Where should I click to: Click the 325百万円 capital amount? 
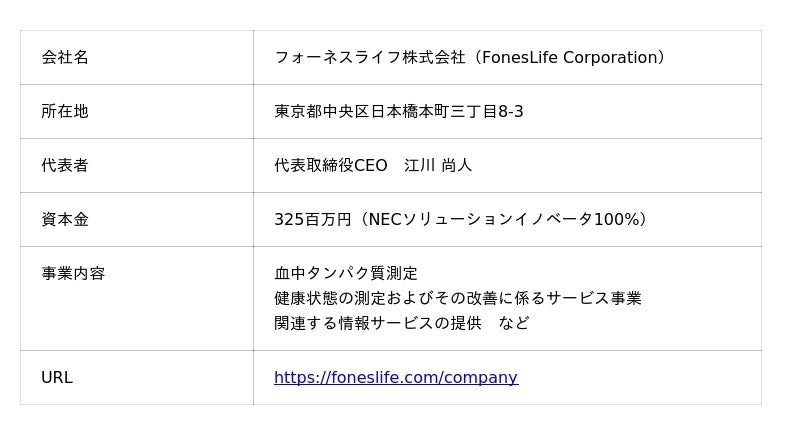[312, 219]
